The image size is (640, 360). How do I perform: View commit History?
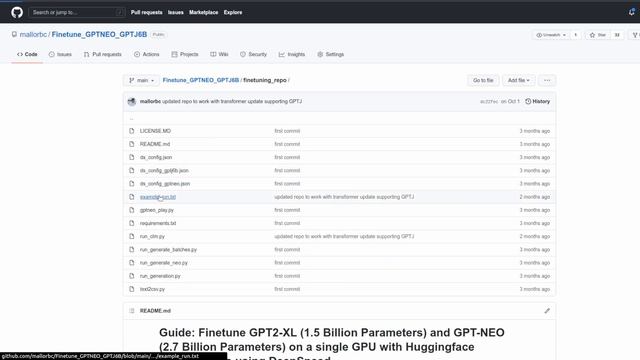coord(538,101)
